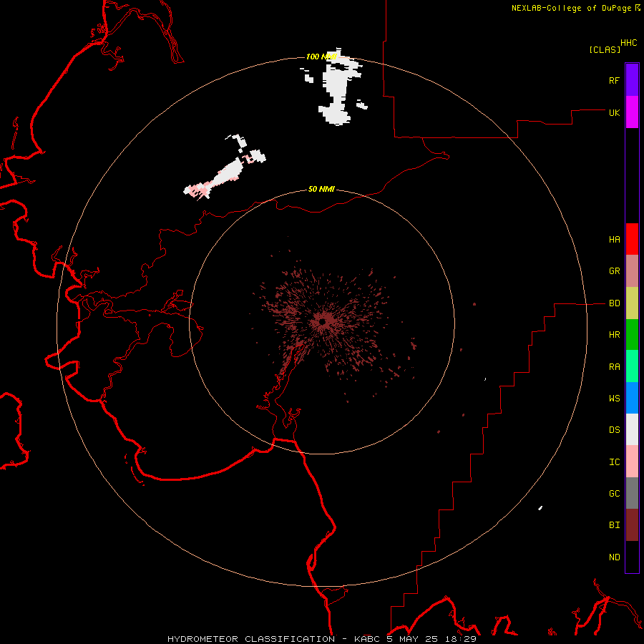Click the [CLAS] legend header
Screen dimensions: 644x644
(605, 49)
